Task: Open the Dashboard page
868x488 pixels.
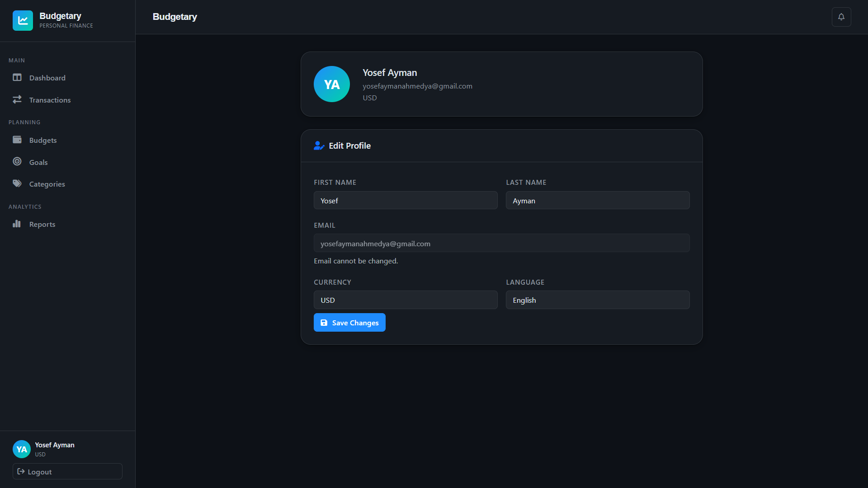Action: pos(68,78)
